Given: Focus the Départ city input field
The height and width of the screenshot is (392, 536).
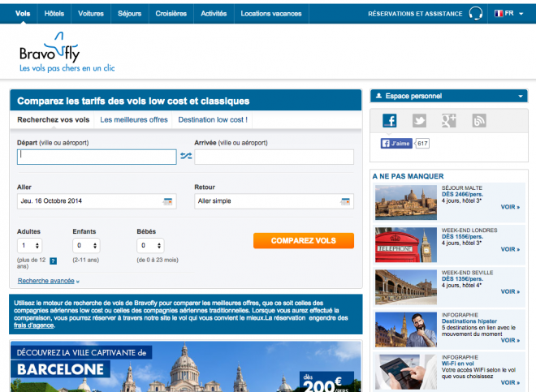Looking at the screenshot, I should pyautogui.click(x=97, y=157).
